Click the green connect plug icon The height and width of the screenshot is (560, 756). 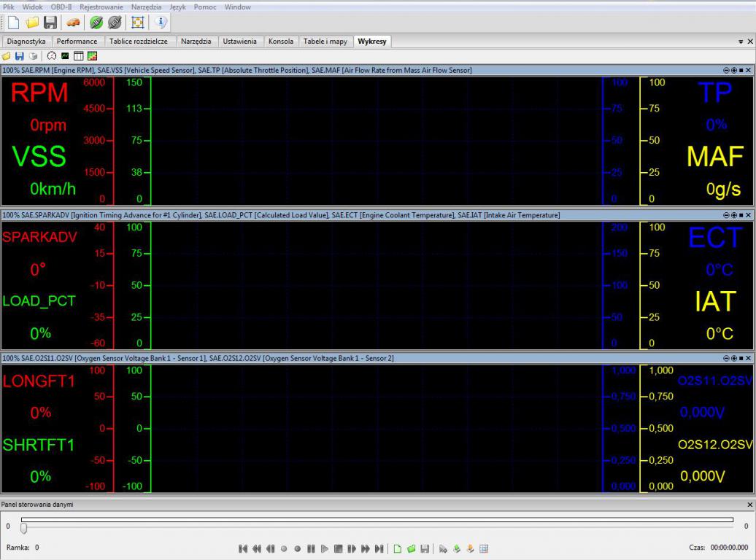[96, 23]
